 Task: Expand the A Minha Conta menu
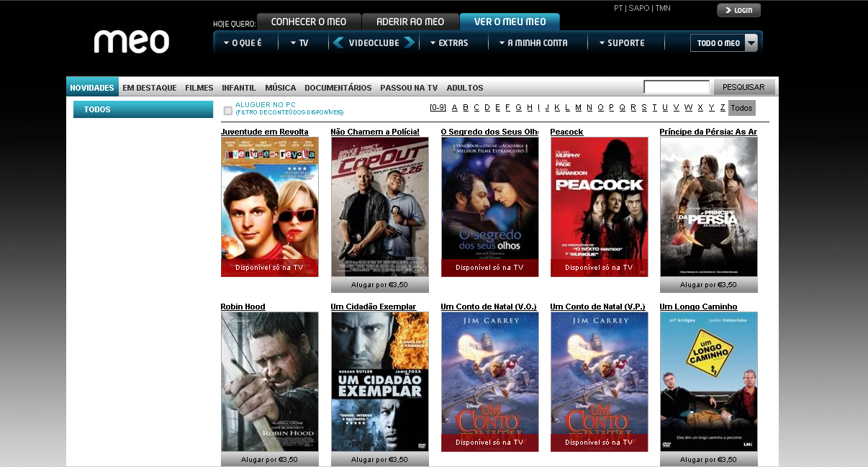533,43
